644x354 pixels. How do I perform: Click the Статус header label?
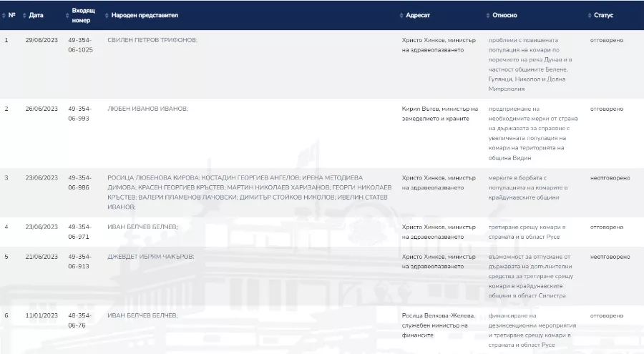tap(603, 15)
